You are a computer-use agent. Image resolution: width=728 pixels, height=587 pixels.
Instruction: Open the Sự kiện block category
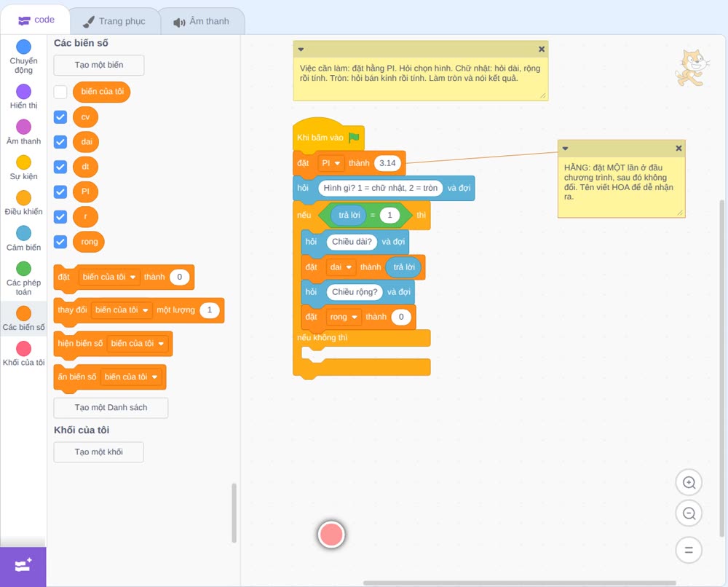coord(24,168)
